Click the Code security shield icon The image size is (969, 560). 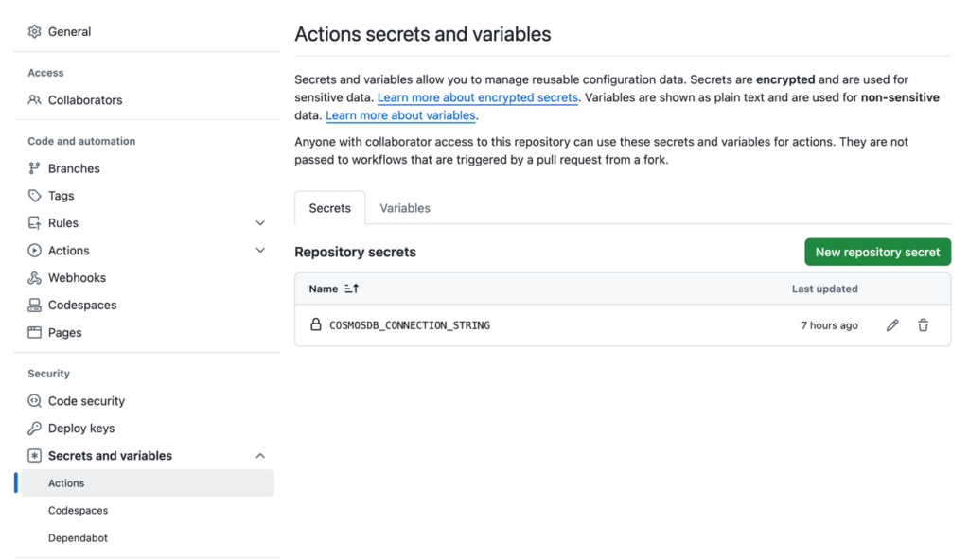(x=33, y=400)
